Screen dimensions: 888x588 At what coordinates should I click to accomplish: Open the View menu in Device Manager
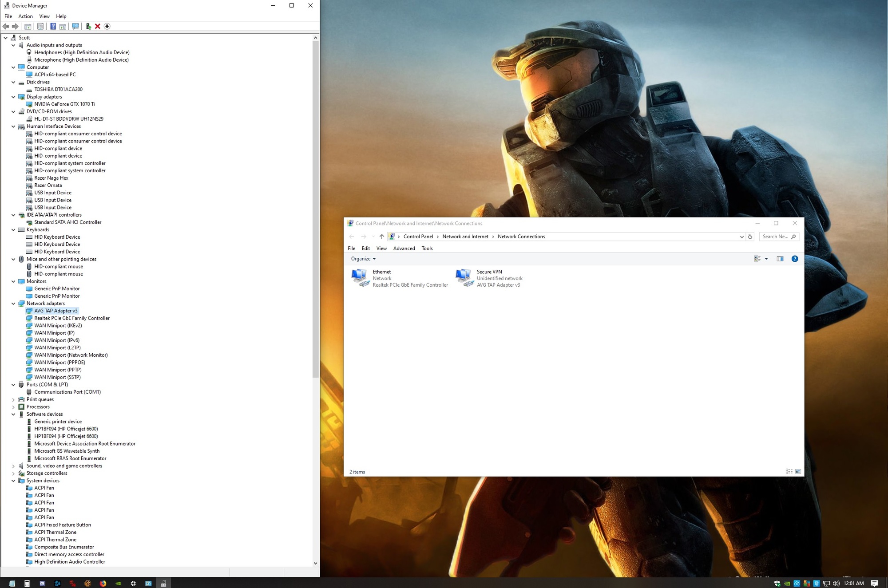point(44,16)
